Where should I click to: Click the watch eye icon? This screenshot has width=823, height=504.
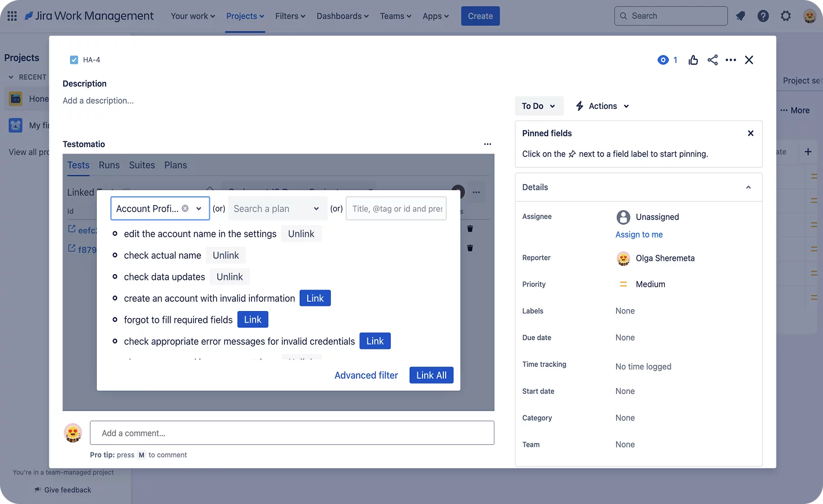[x=663, y=60]
